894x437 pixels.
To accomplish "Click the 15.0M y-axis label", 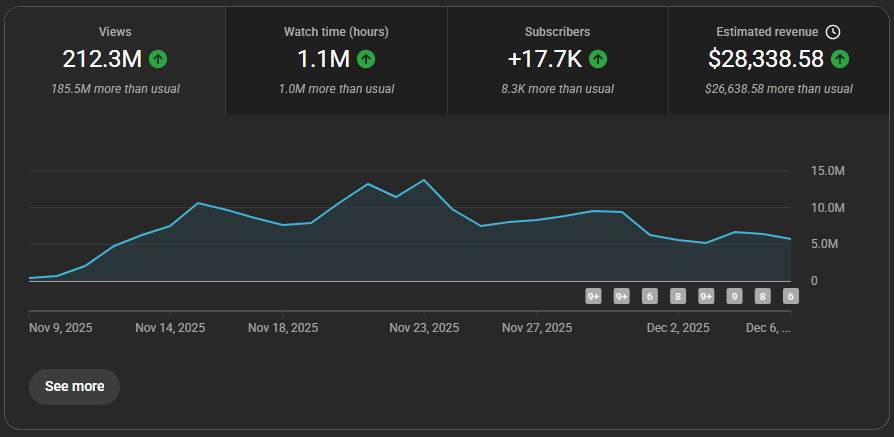I will click(827, 171).
